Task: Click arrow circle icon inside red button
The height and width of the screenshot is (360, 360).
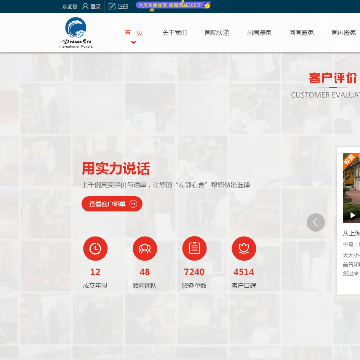Action: pos(133,204)
